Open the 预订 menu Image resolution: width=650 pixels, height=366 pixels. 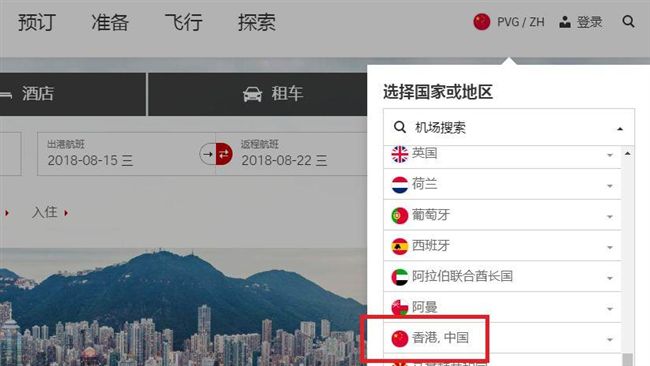(x=36, y=22)
